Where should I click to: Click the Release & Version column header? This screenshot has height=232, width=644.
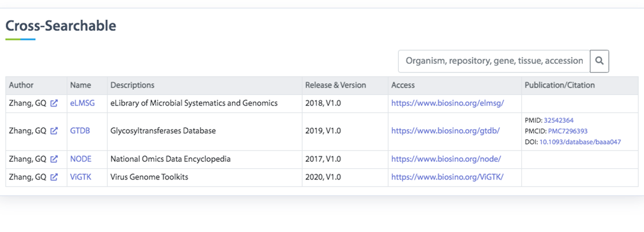pyautogui.click(x=336, y=85)
